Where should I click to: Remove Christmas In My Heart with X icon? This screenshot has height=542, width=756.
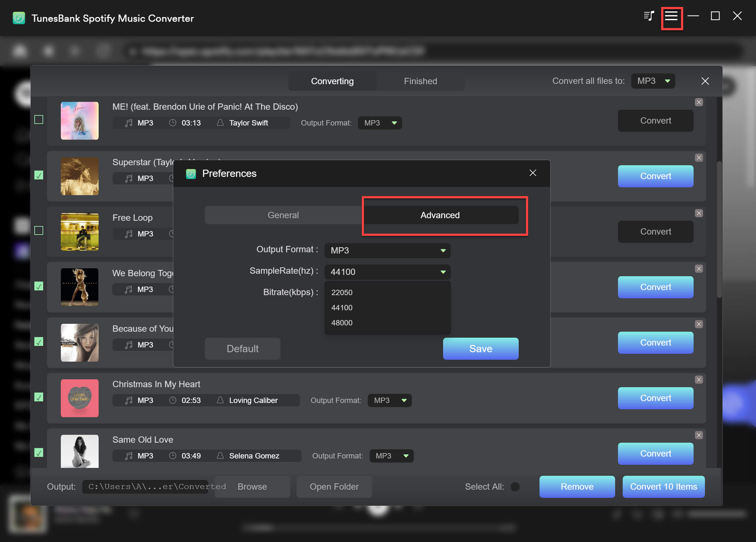699,380
